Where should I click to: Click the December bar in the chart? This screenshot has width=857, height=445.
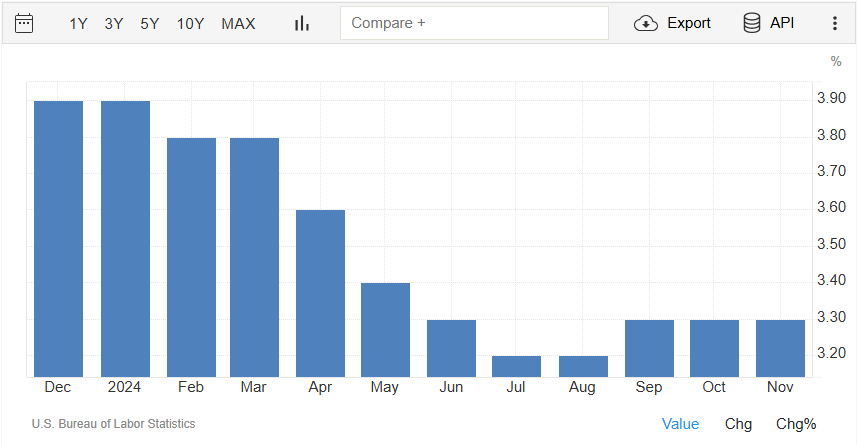tap(58, 239)
